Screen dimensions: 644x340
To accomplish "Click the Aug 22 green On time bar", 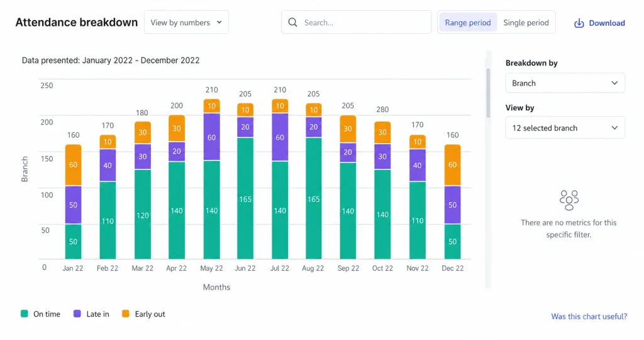I will 313,198.
